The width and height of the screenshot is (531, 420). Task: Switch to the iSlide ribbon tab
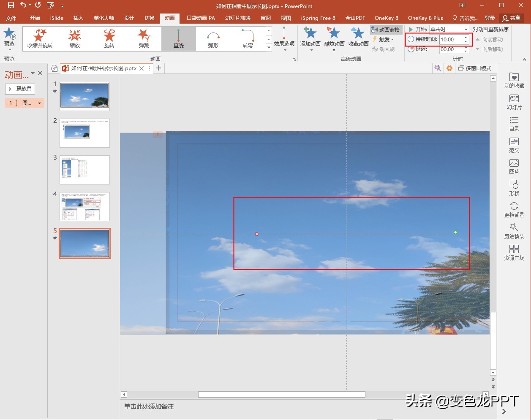pyautogui.click(x=57, y=18)
